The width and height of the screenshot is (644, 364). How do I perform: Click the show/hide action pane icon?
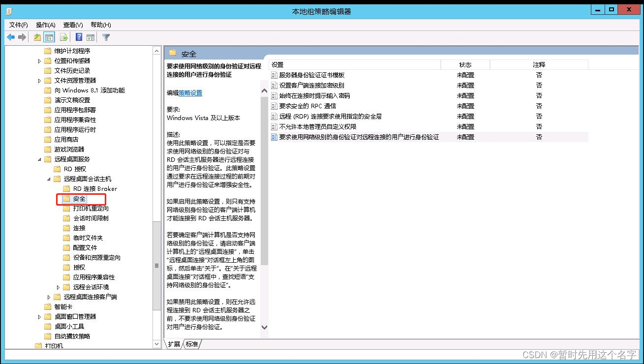click(x=91, y=37)
